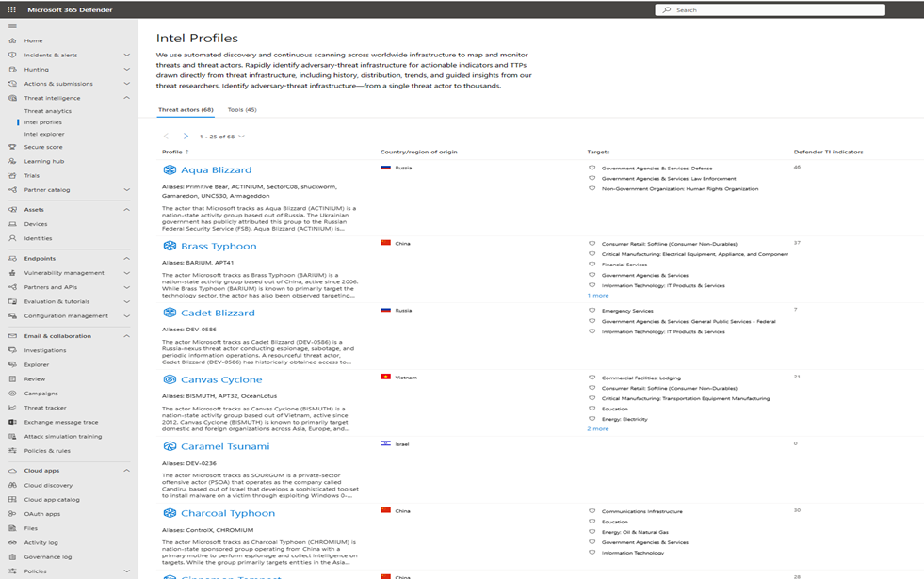Expand the Hunting section chevron
Screen dimensions: 924x579
(x=127, y=70)
